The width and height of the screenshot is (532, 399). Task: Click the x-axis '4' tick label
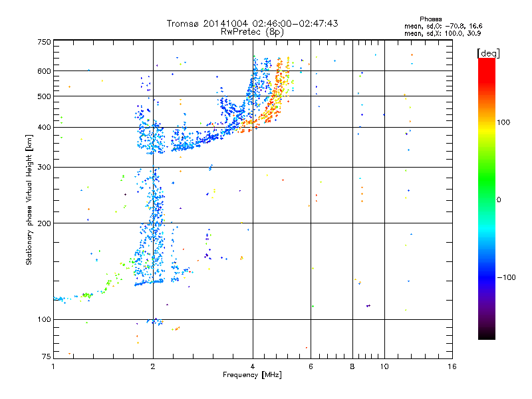[x=253, y=366]
